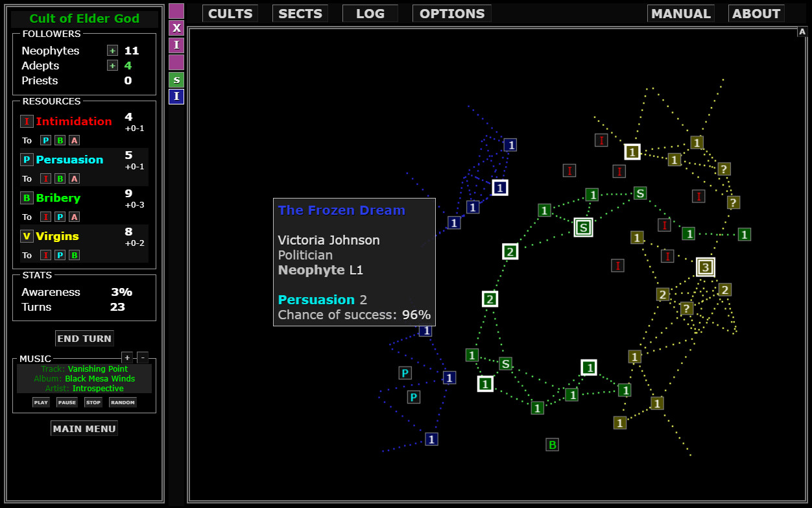The image size is (812, 508).
Task: Increase music volume with the plus control
Action: (127, 357)
